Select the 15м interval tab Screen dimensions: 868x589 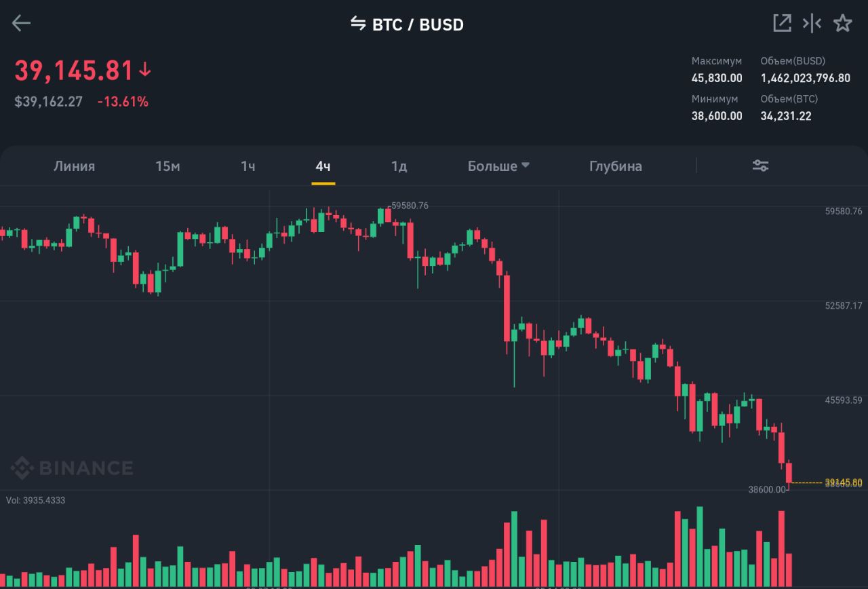[167, 166]
